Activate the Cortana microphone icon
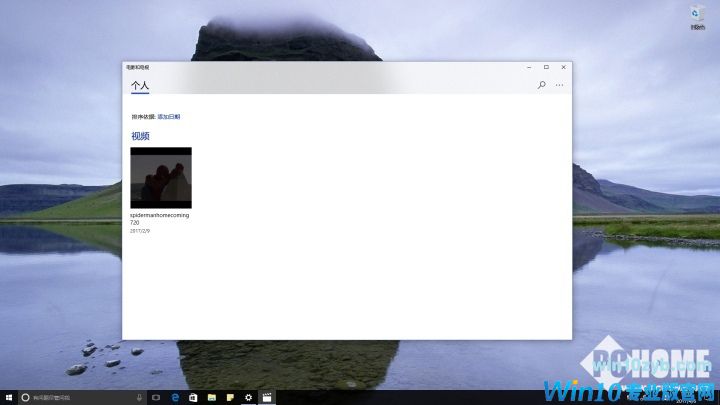 coord(139,397)
